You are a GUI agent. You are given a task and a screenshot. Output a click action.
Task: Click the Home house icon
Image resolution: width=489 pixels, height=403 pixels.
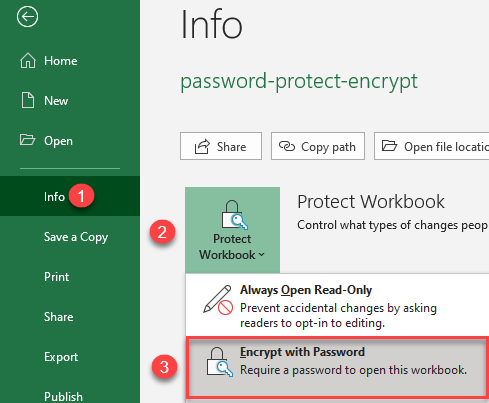[x=28, y=61]
